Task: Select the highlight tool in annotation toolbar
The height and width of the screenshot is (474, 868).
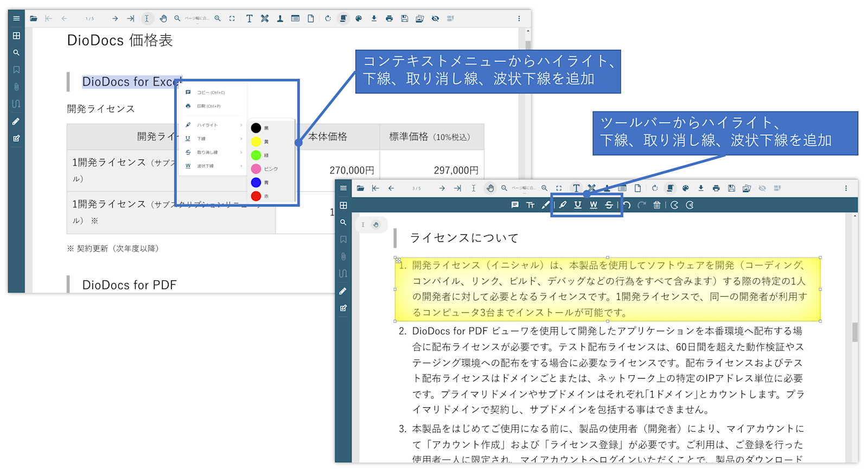Action: (563, 205)
